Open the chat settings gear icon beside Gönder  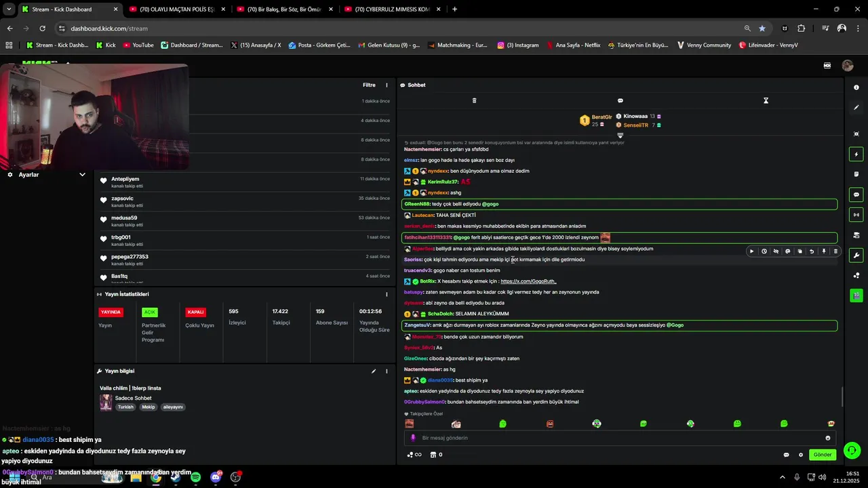[800, 455]
